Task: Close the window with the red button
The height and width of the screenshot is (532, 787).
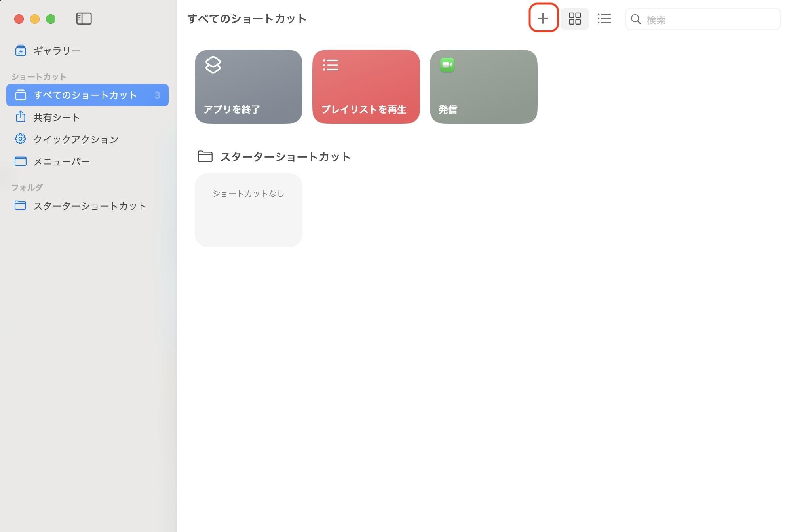Action: [x=19, y=19]
